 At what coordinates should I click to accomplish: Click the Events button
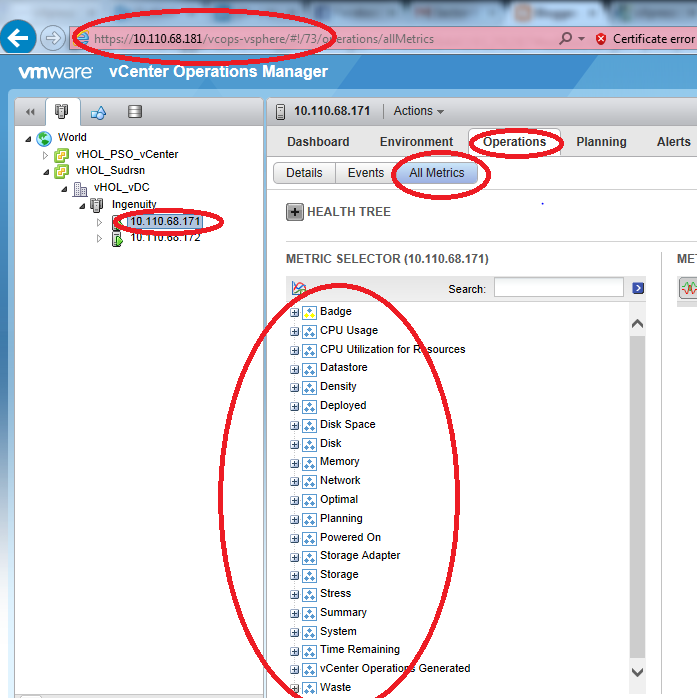pos(365,173)
